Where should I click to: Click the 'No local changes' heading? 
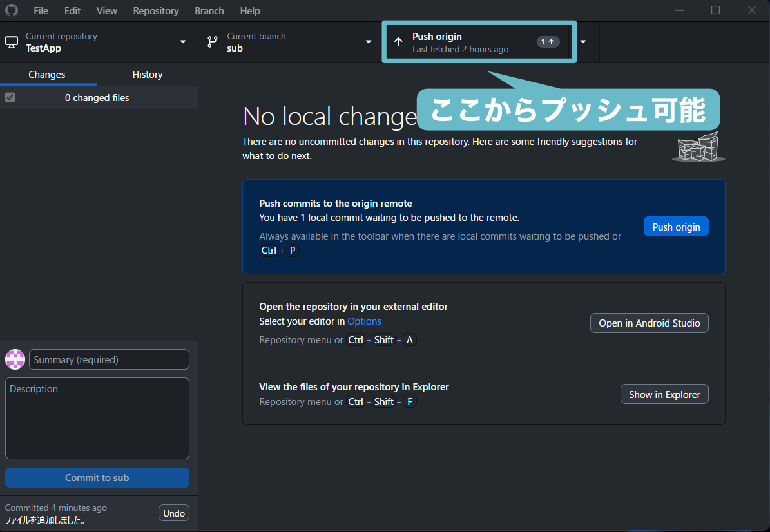tap(330, 117)
